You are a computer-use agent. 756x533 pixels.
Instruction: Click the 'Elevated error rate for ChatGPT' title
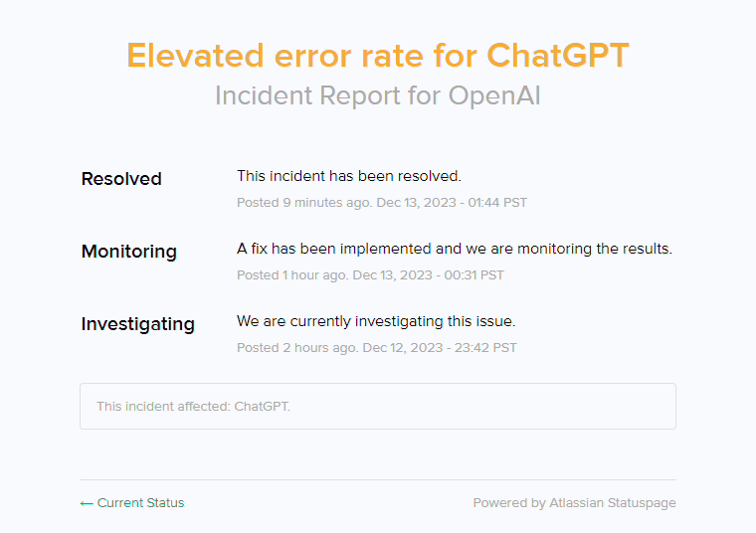[378, 55]
